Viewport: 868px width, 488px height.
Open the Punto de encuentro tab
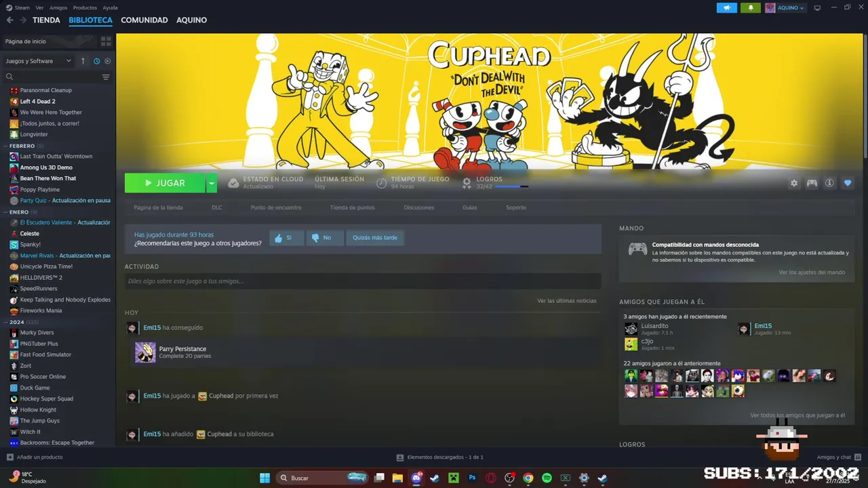276,207
